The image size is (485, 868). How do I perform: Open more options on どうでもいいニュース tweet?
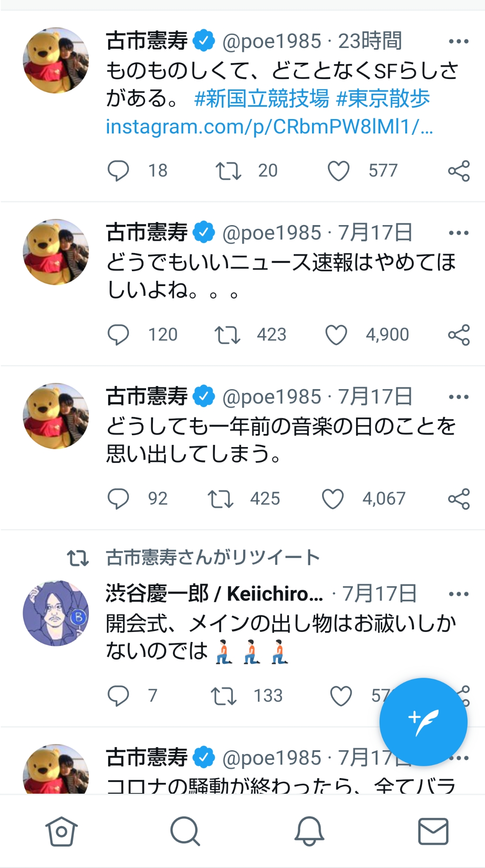pyautogui.click(x=458, y=233)
